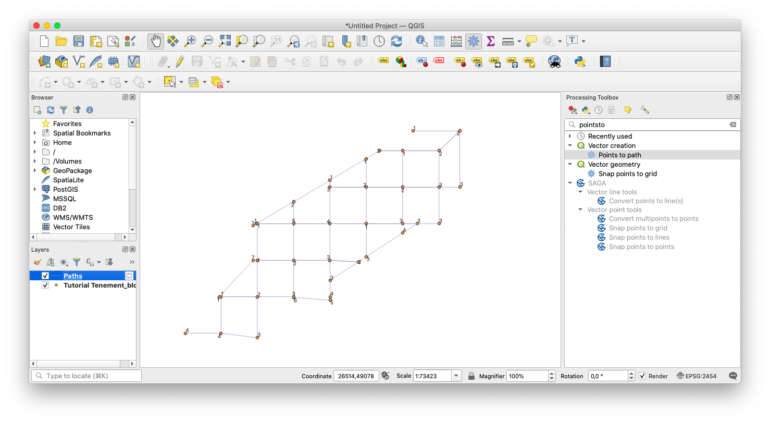
Task: Select the Points to path algorithm
Action: coord(619,155)
